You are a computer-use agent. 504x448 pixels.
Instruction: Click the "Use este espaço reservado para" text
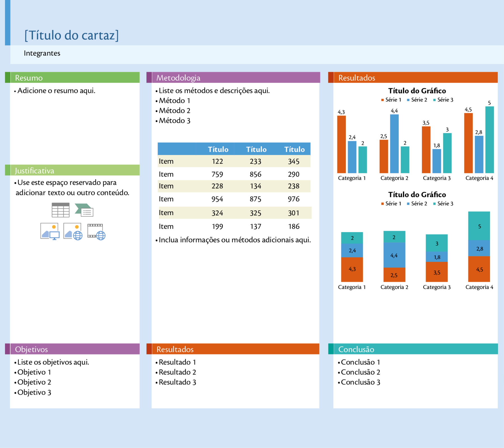[67, 183]
